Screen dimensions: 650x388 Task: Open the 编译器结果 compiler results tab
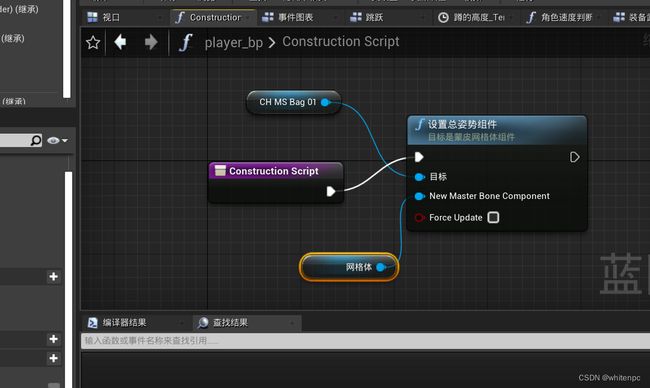135,323
